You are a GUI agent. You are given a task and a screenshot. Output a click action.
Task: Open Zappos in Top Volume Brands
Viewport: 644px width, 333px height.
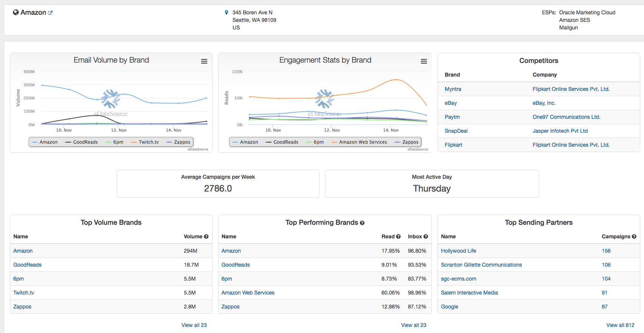point(22,307)
